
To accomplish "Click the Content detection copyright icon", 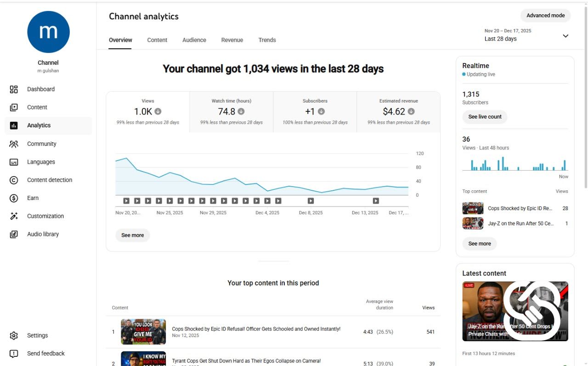I will click(14, 180).
